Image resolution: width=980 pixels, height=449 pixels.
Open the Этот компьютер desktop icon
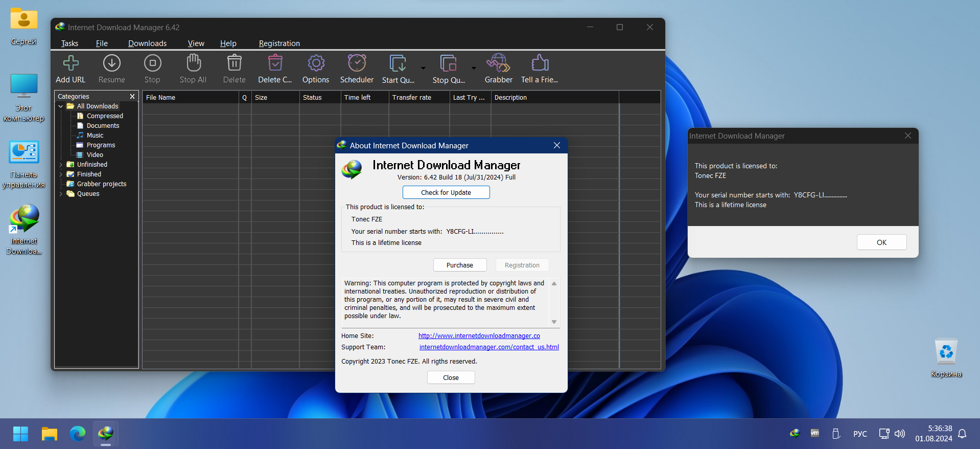(x=24, y=97)
